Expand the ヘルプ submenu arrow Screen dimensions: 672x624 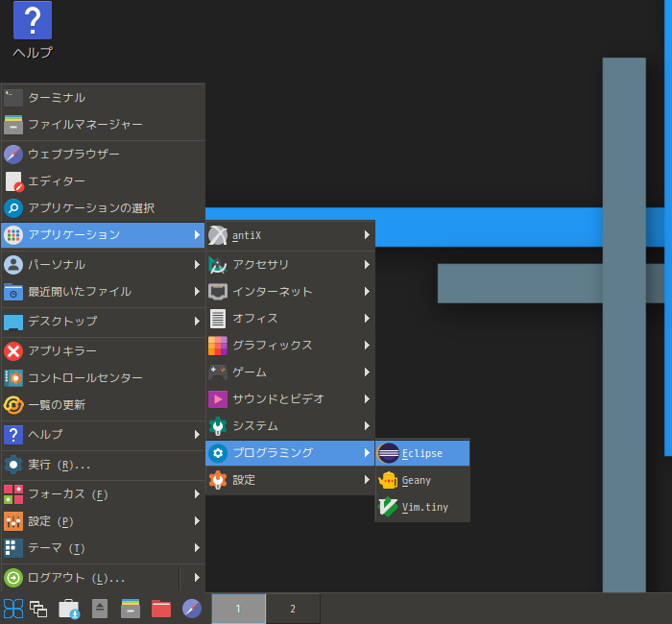197,435
